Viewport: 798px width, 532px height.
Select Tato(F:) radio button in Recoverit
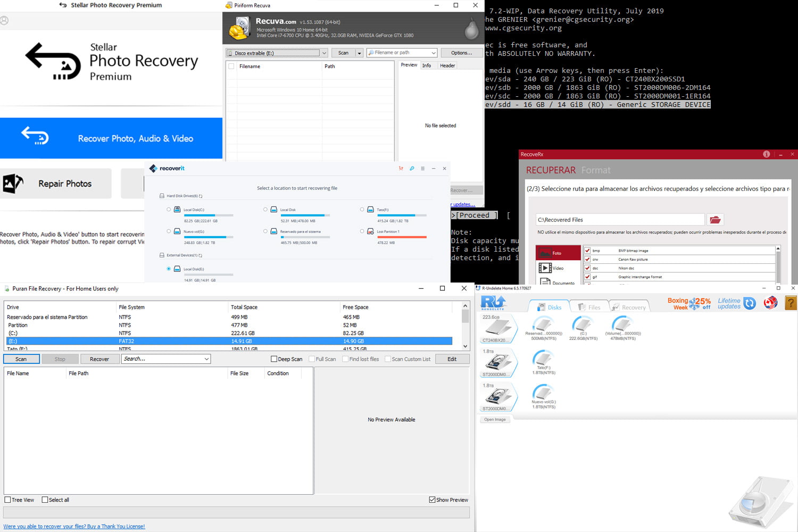(x=362, y=210)
